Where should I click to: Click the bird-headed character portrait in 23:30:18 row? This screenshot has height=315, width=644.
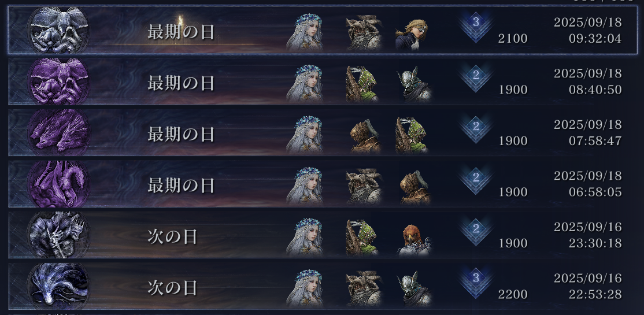pos(414,239)
